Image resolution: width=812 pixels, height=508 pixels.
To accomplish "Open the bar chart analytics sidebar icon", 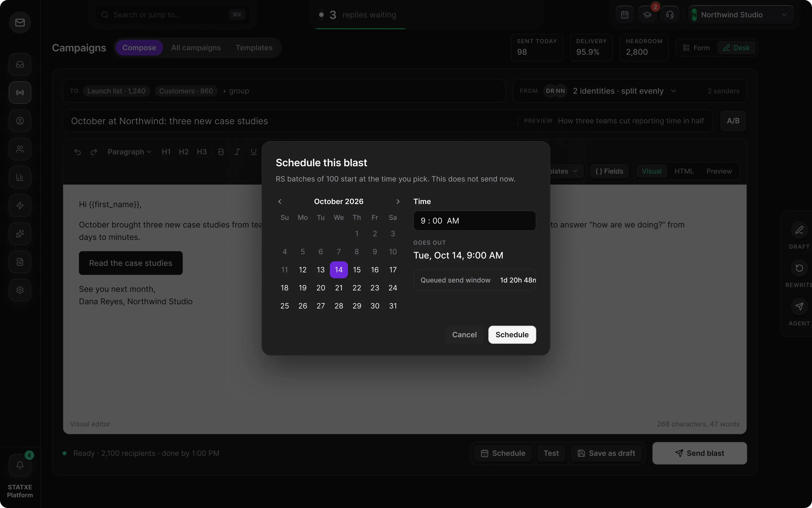I will (x=20, y=177).
